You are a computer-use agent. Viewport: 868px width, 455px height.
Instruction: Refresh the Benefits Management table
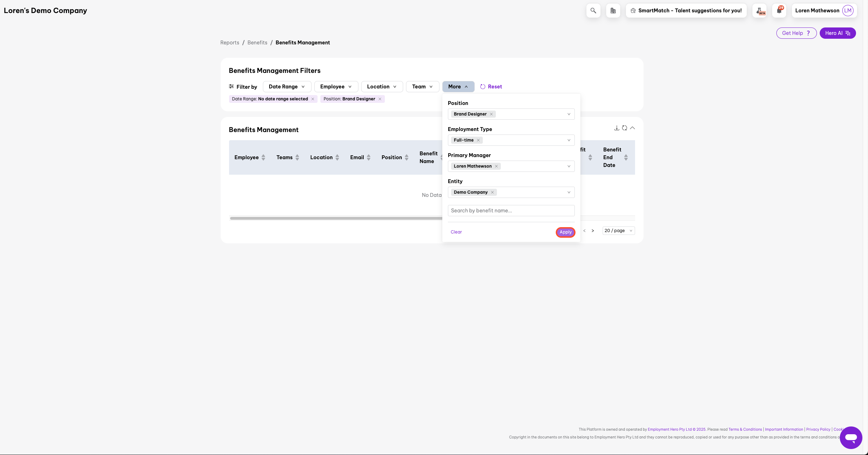[x=624, y=128]
